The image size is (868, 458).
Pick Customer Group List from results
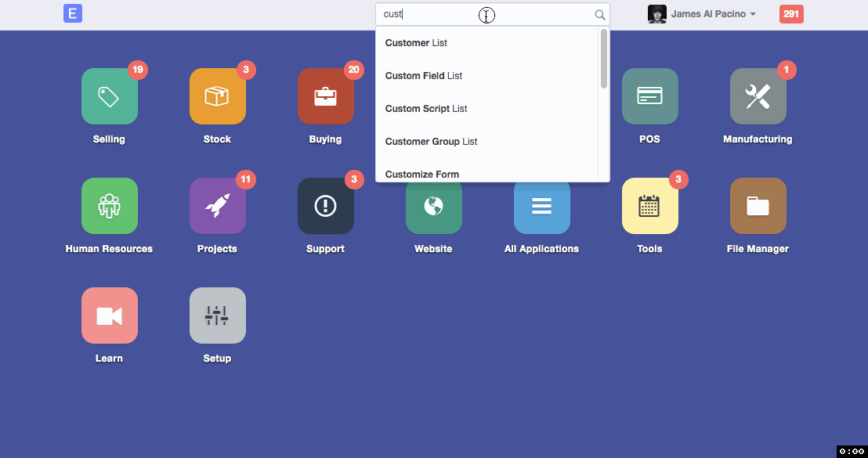(x=431, y=142)
